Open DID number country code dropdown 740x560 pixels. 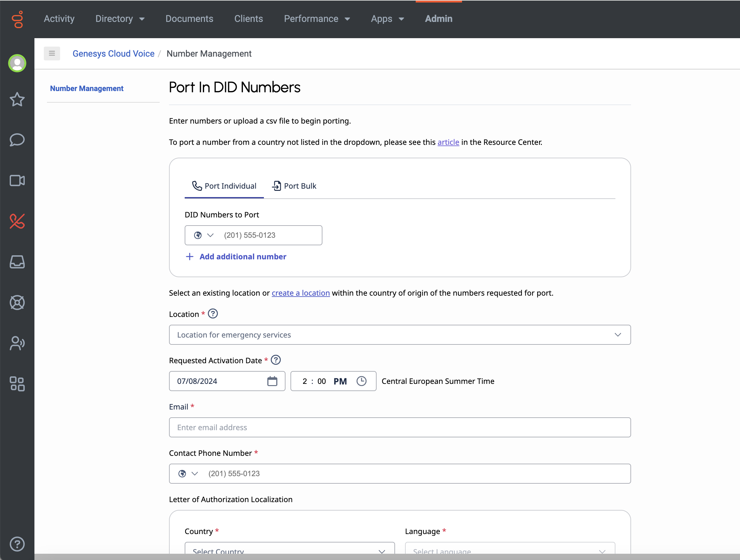(x=203, y=235)
